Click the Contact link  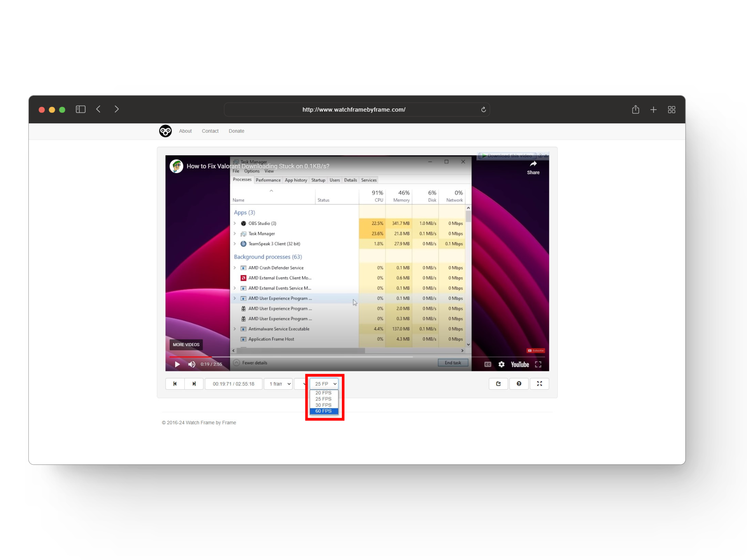click(x=210, y=131)
